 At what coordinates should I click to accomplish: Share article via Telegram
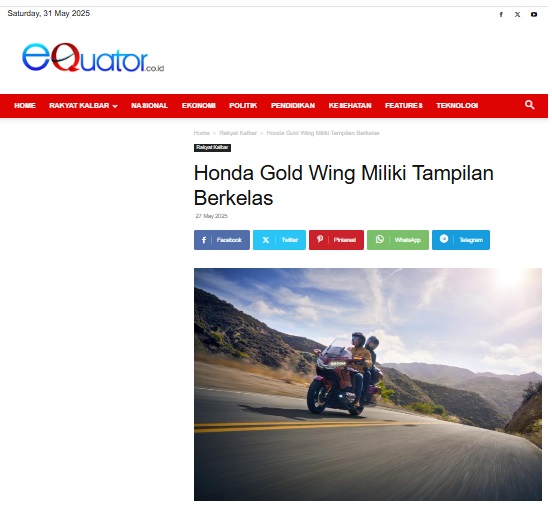(461, 240)
